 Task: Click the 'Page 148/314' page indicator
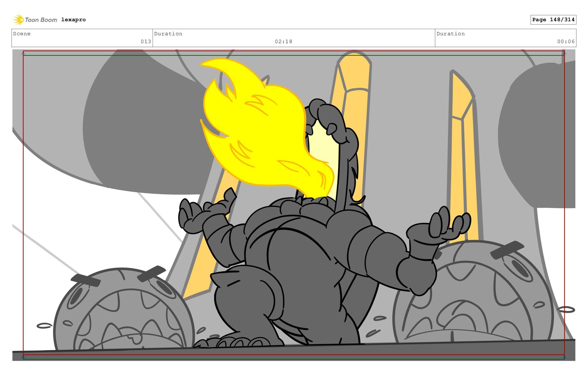point(553,20)
